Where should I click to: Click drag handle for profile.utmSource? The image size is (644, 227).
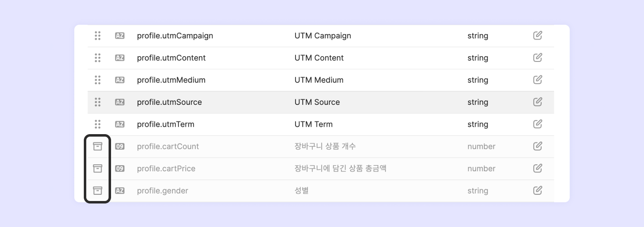[x=97, y=102]
